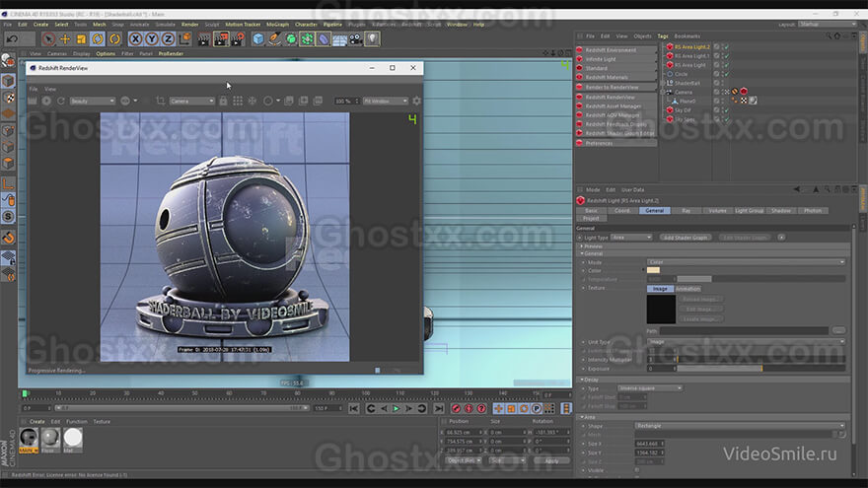The width and height of the screenshot is (868, 488).
Task: Click Apply in coordinates panel
Action: [x=552, y=460]
